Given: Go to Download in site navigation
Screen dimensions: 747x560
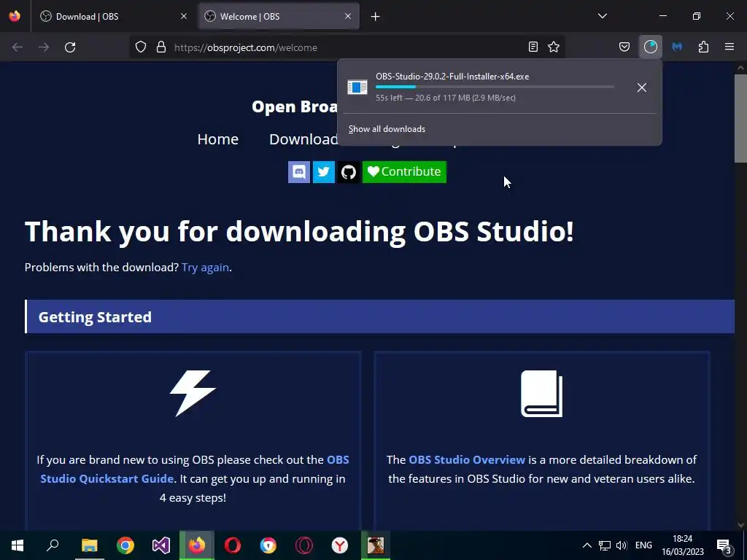Looking at the screenshot, I should [x=303, y=139].
